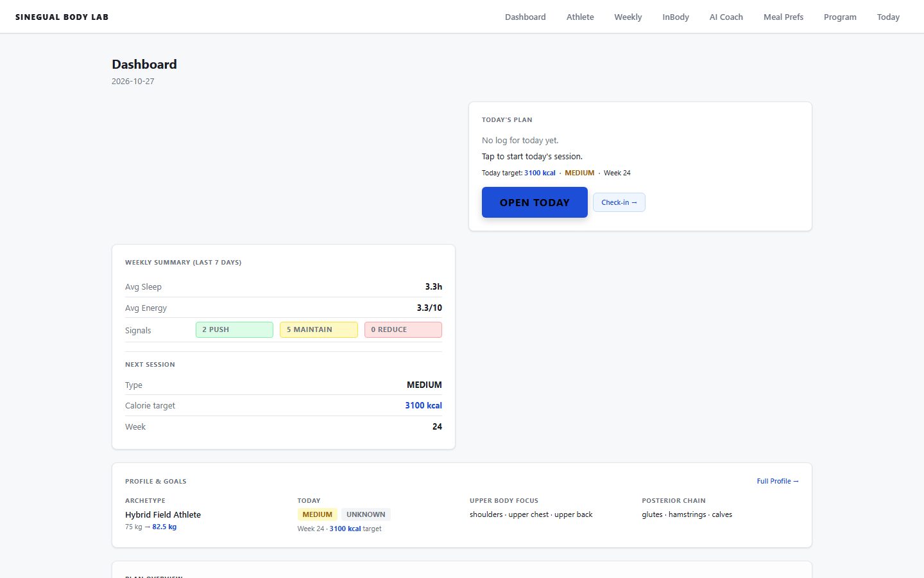
Task: Switch to the InBody page
Action: pos(676,17)
